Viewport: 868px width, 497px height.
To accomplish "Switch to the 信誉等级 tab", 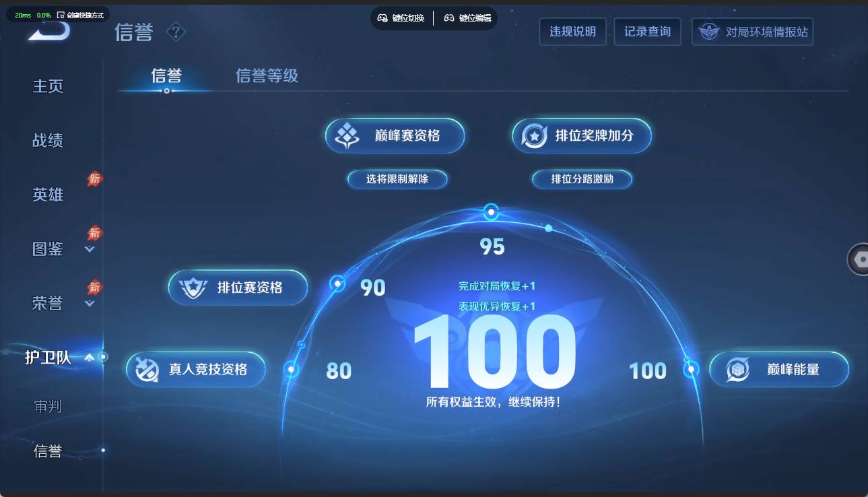I will pos(267,75).
